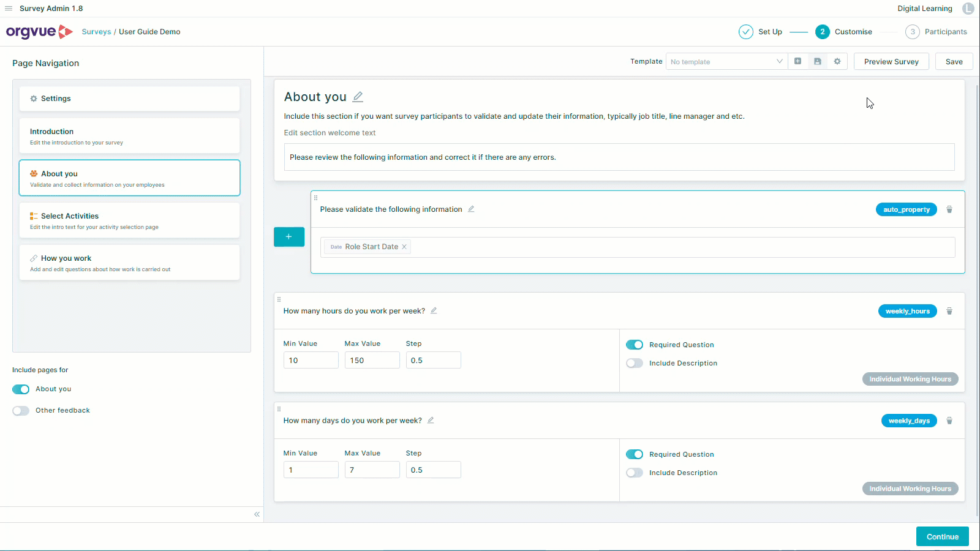Open the hamburger menu icon
The width and height of the screenshot is (980, 551).
(9, 9)
